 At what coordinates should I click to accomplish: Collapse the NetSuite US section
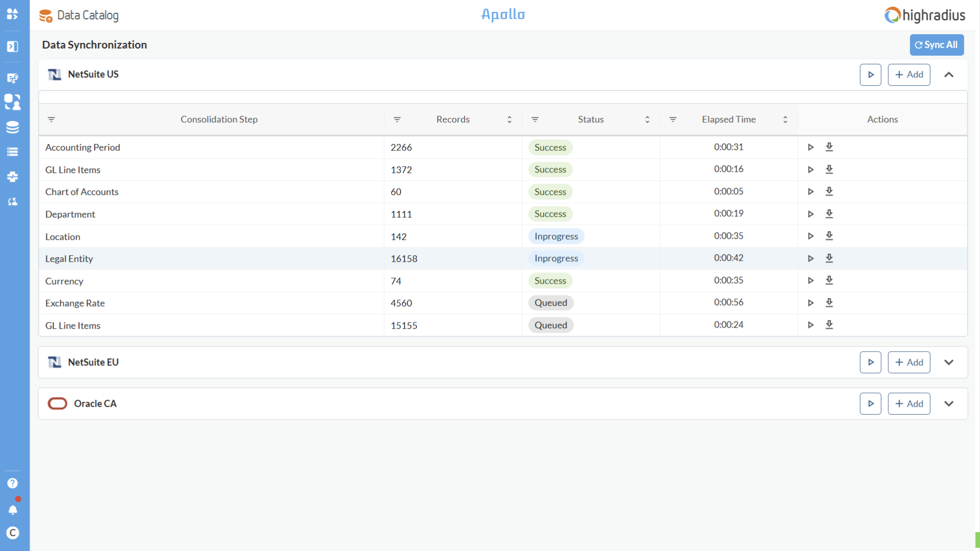point(949,74)
